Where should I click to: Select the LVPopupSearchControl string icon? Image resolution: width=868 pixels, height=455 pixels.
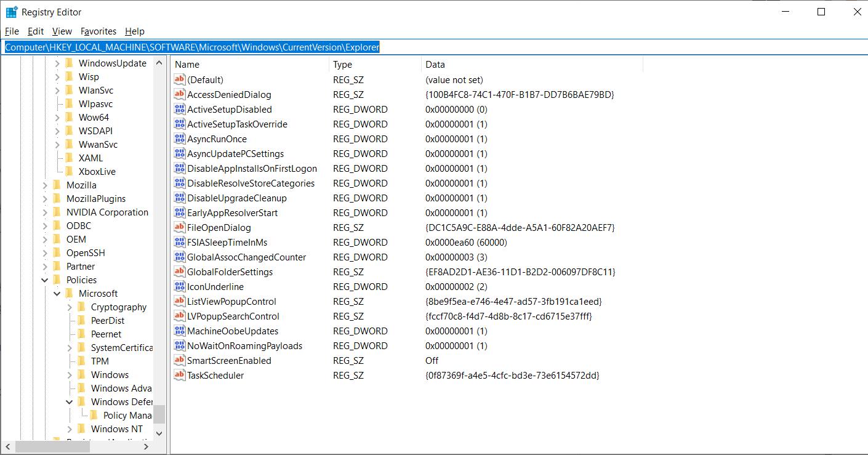[x=179, y=316]
